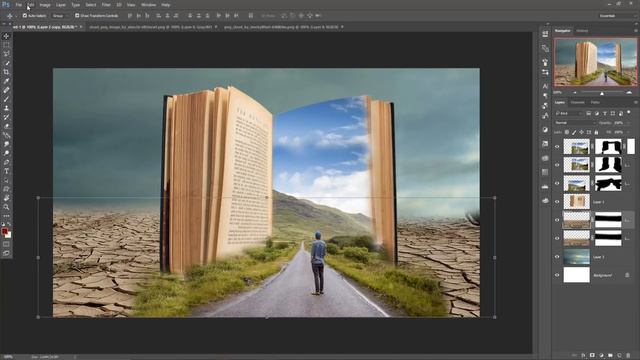Click the delete layer trash icon
640x360 pixels.
(628, 356)
